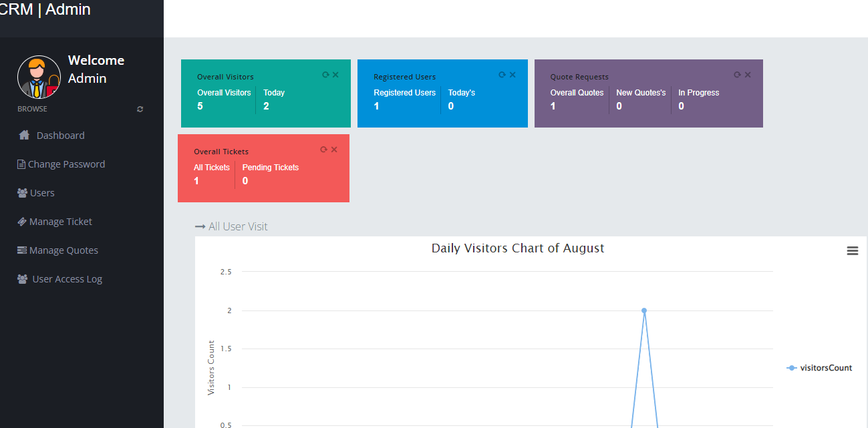Refresh the Overall Visitors card
This screenshot has width=868, height=428.
(325, 75)
